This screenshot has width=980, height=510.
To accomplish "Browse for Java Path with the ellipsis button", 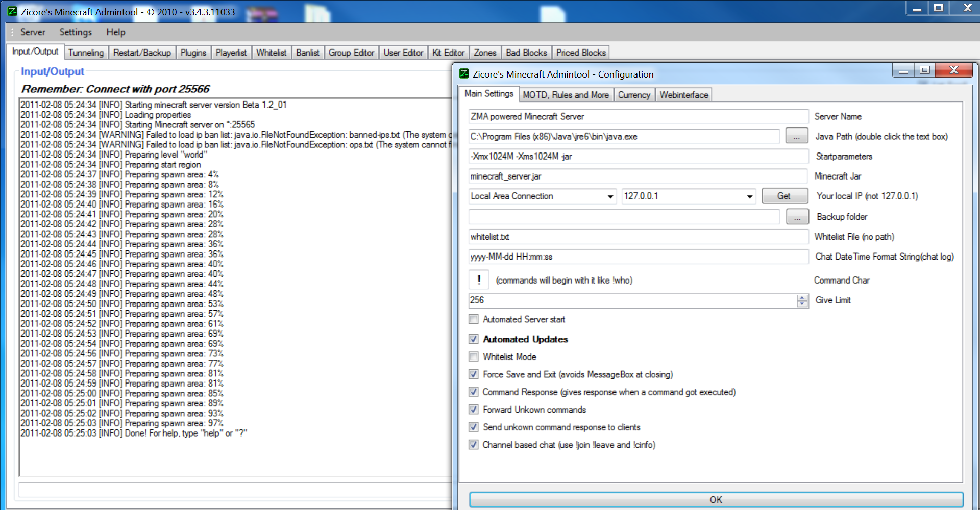I will click(796, 136).
